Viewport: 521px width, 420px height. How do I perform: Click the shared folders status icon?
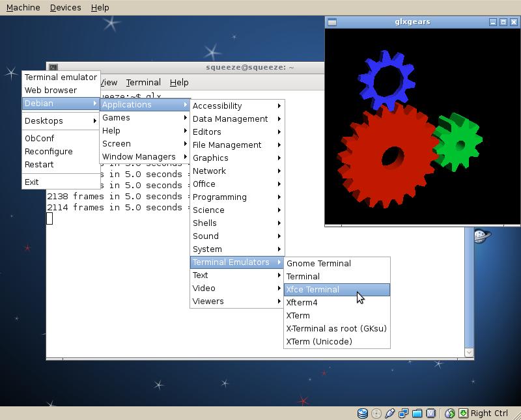click(x=416, y=413)
